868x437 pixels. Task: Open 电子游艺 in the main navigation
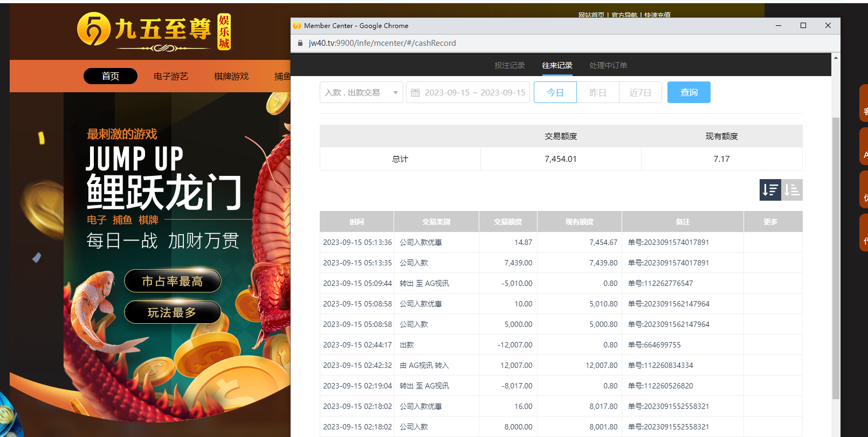pos(171,76)
